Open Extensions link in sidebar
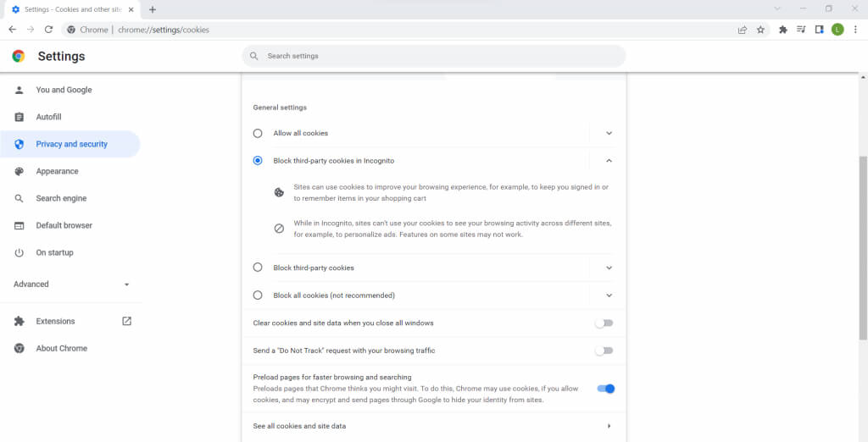 (55, 321)
